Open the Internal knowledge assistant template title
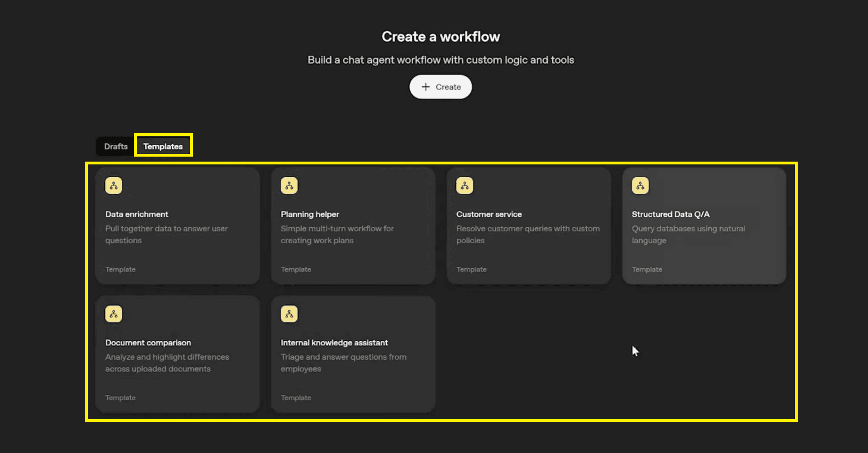The image size is (868, 453). 334,342
